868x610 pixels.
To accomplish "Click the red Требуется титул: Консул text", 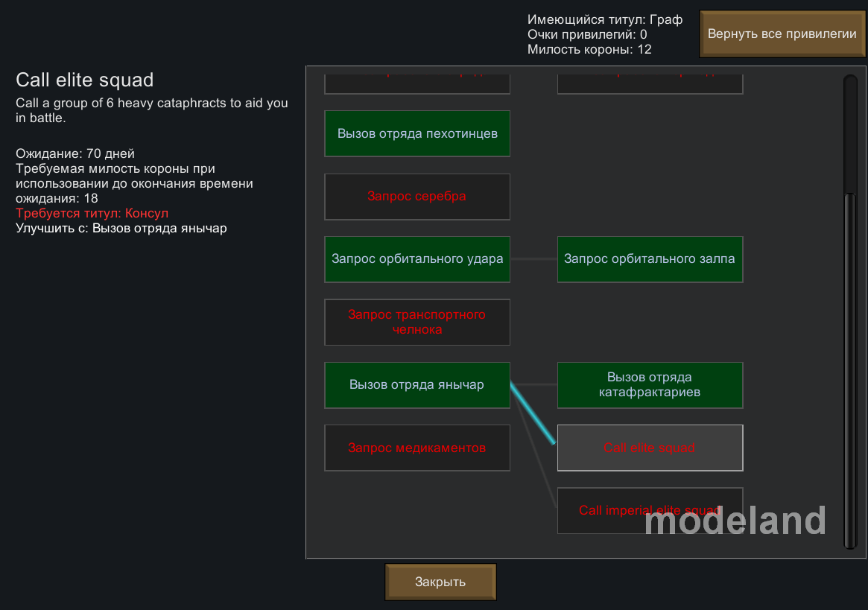I will tap(92, 214).
